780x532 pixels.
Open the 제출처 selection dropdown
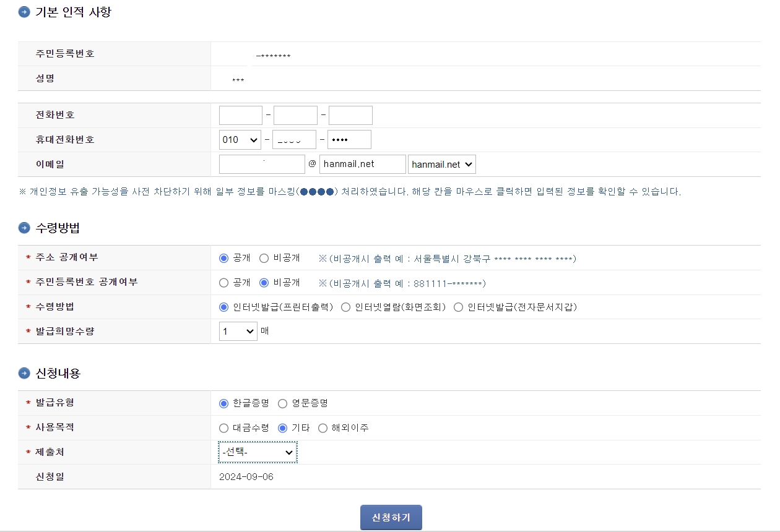point(258,452)
